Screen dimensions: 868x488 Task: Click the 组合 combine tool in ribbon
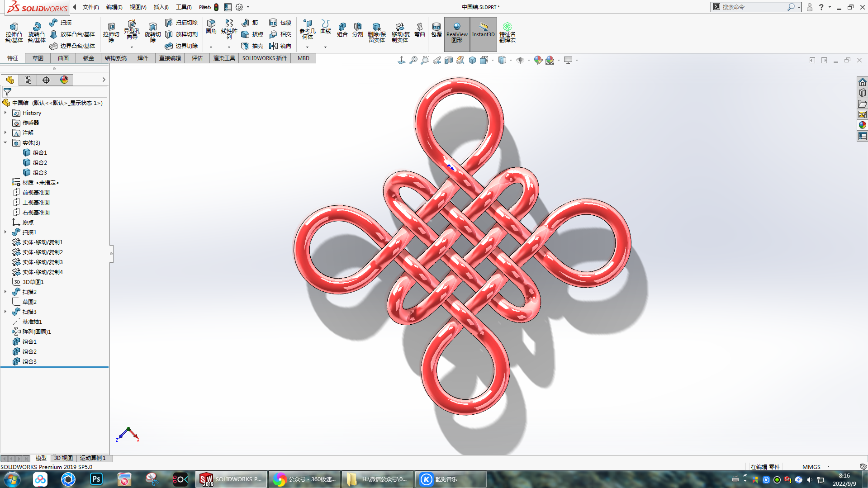coord(342,30)
